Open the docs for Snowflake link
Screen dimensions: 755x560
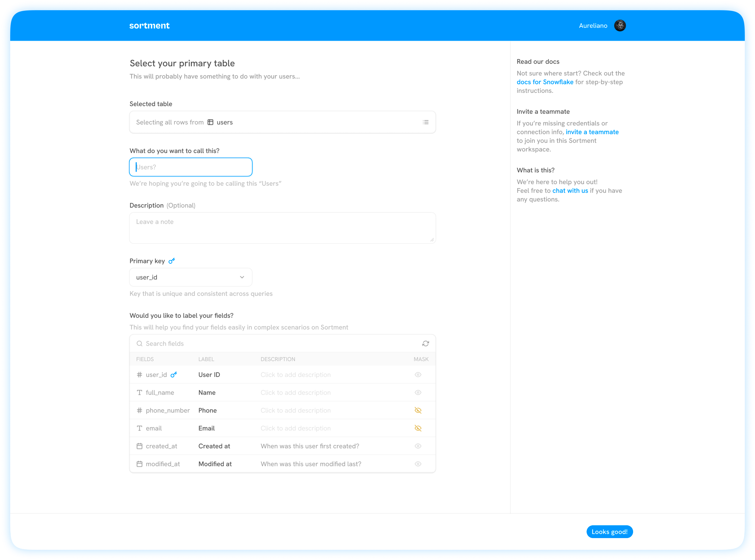(545, 82)
